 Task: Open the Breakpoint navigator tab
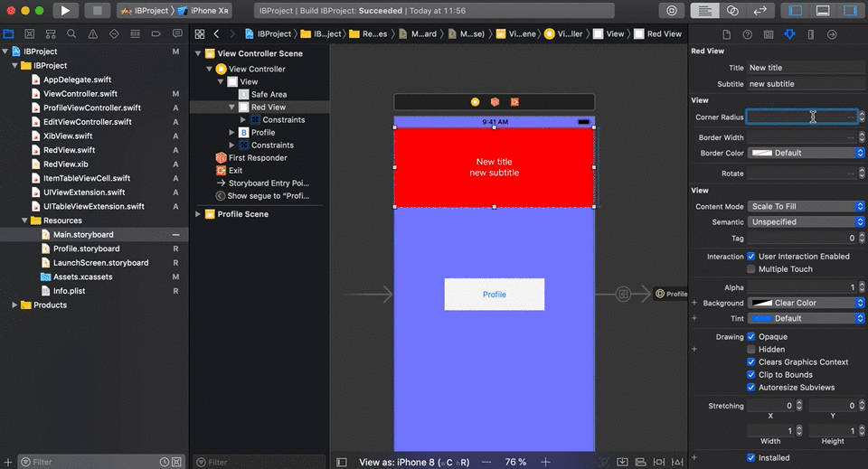[x=156, y=33]
